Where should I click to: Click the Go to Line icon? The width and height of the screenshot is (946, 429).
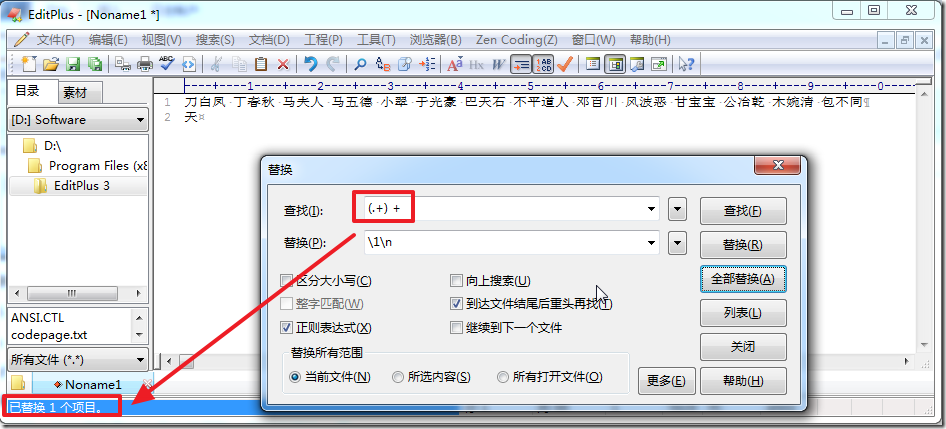click(x=427, y=64)
